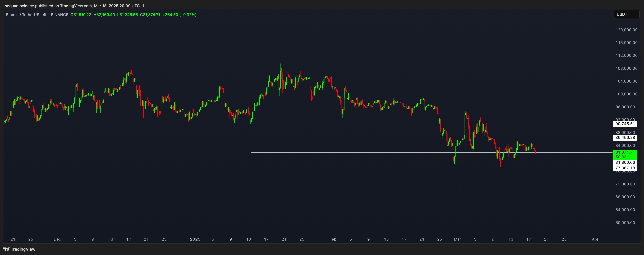This screenshot has height=255, width=644.
Task: Open the USDT currency selector
Action: (626, 14)
